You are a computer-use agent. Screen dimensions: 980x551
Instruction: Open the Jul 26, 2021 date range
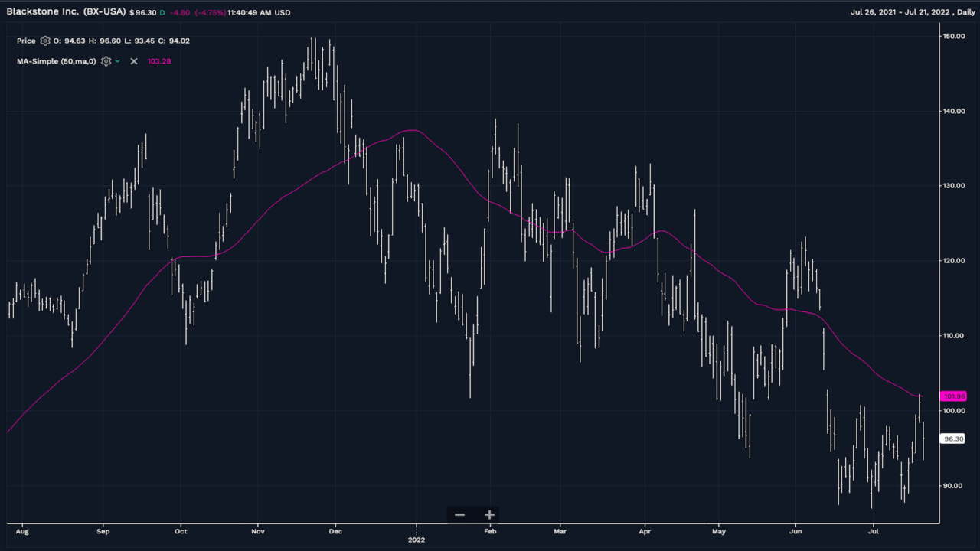coord(875,12)
